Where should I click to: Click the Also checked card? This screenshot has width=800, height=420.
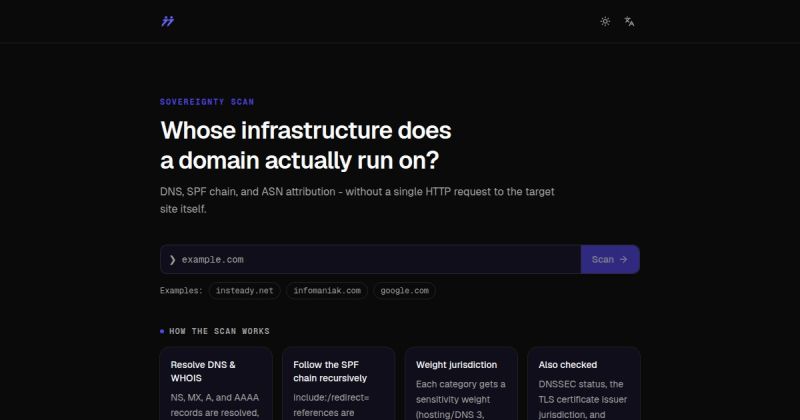tap(584, 384)
